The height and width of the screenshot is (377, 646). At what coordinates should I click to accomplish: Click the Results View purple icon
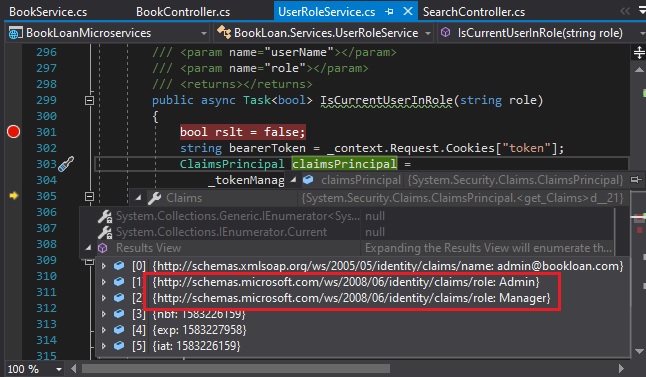(x=103, y=248)
